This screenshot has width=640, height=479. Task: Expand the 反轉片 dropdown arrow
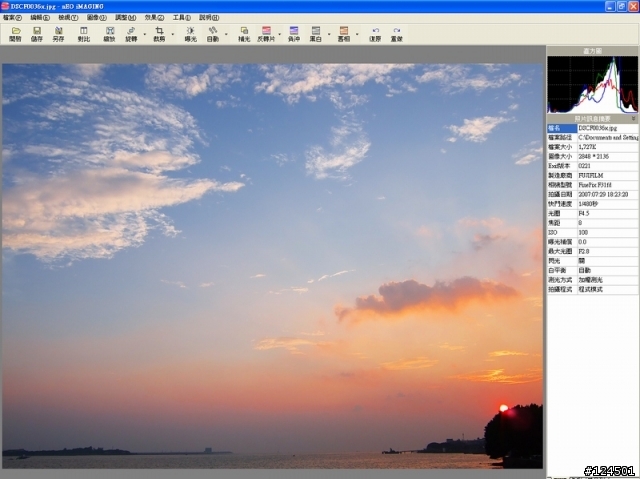click(280, 34)
